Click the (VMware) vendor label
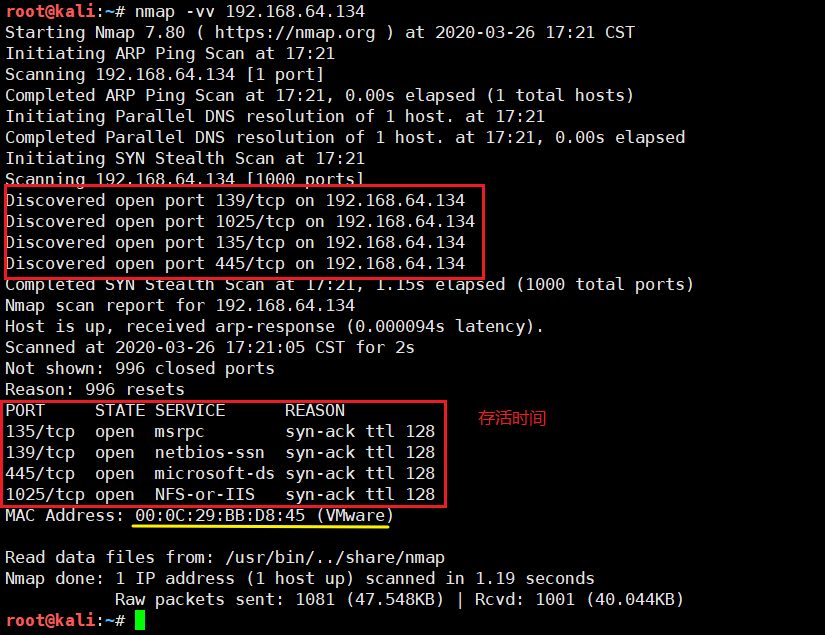Screen dimensions: 825x635 [x=355, y=516]
